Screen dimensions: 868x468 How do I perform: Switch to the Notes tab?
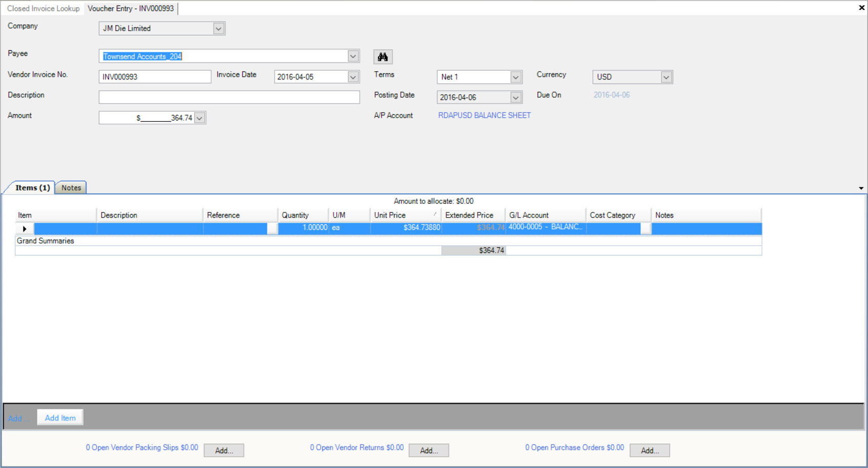point(71,188)
